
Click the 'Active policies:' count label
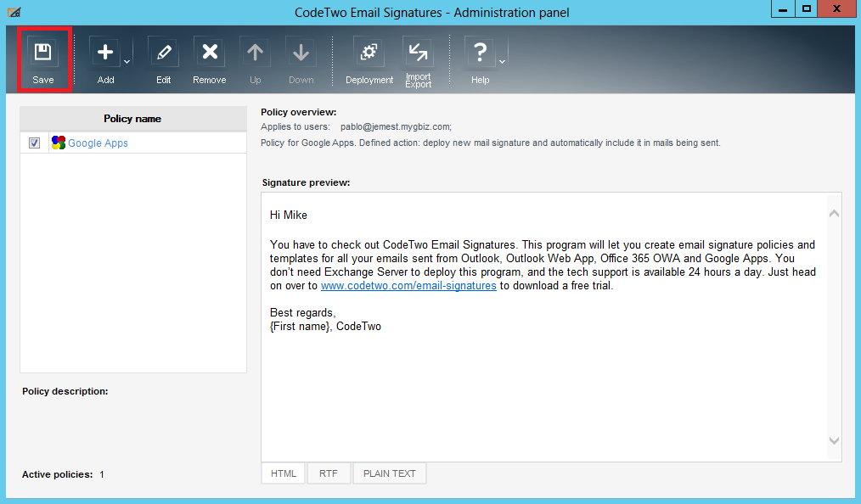pos(58,474)
